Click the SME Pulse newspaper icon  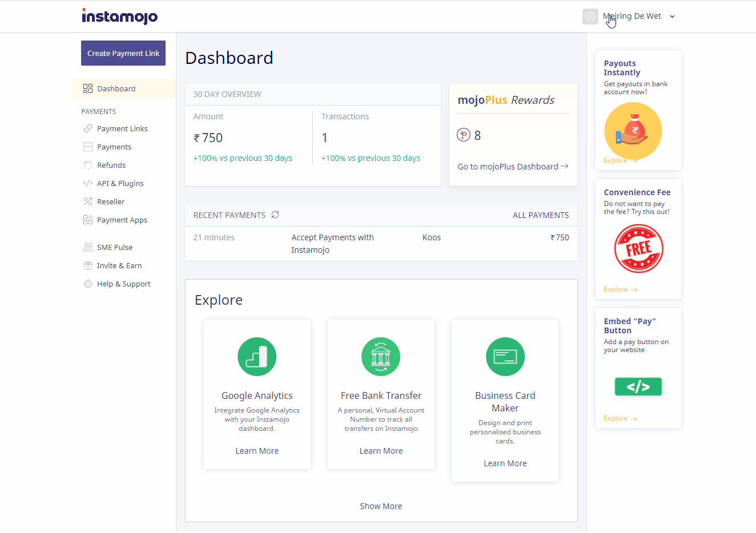pos(88,247)
